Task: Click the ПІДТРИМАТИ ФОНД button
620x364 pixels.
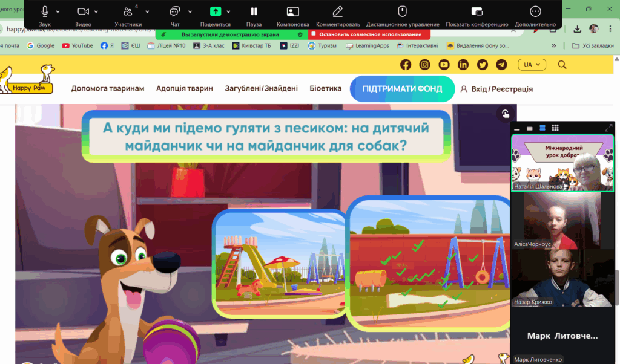Action: (x=402, y=89)
